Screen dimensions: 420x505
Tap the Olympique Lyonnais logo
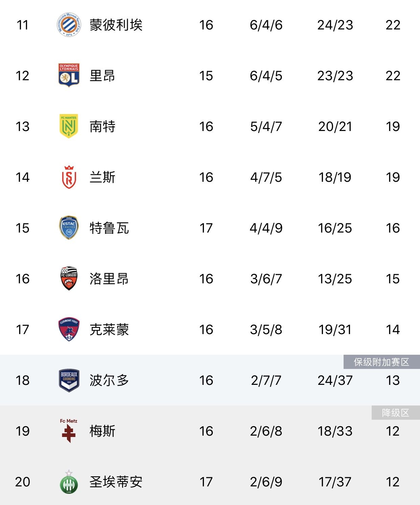click(69, 75)
